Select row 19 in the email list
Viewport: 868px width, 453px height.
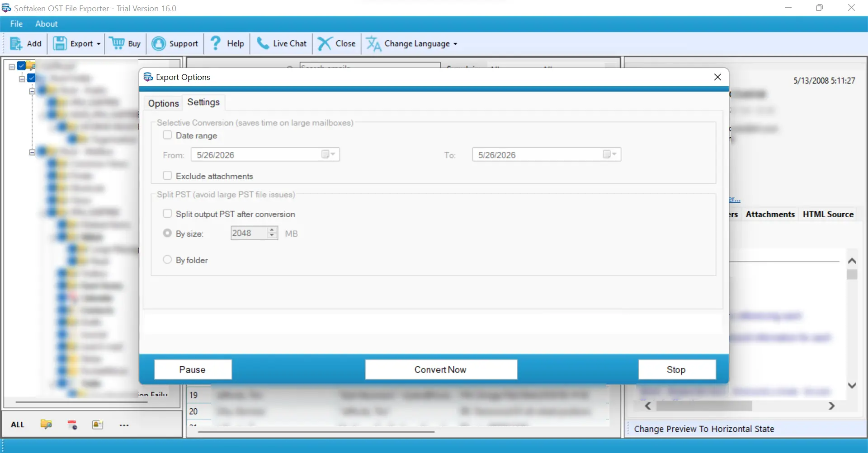coord(397,395)
